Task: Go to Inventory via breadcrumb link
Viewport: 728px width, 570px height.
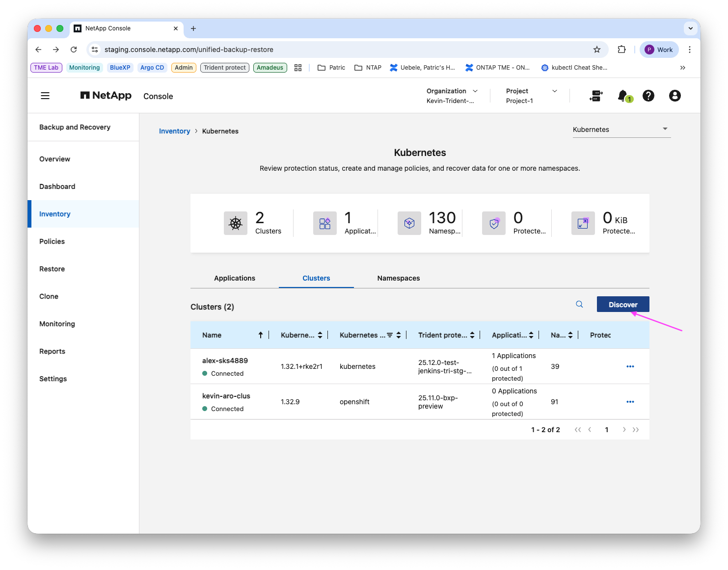Action: 174,131
